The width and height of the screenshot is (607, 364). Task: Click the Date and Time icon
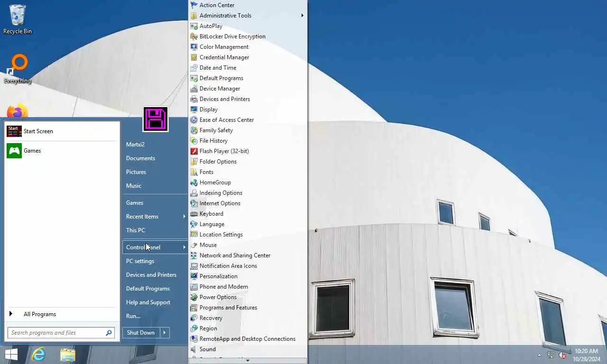[x=193, y=67]
